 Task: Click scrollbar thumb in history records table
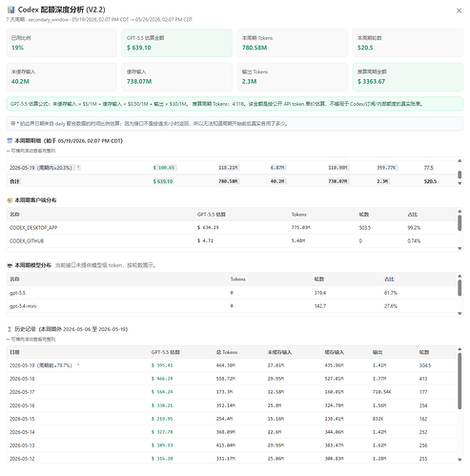pyautogui.click(x=460, y=381)
